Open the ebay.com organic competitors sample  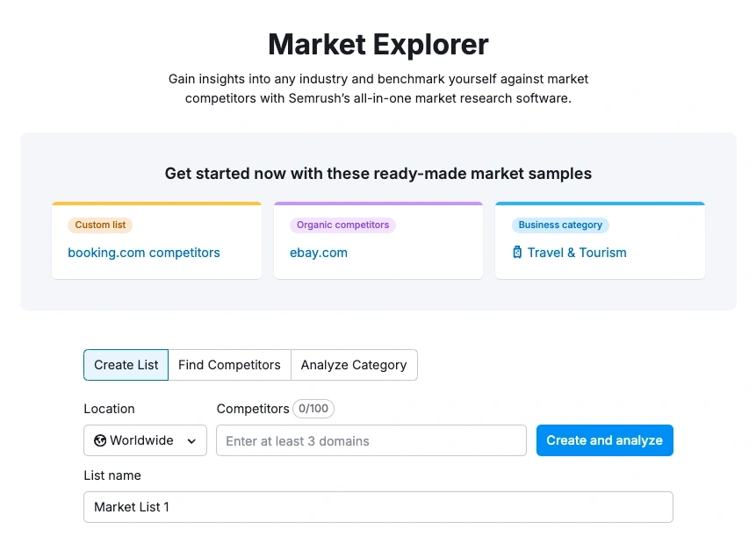point(319,253)
